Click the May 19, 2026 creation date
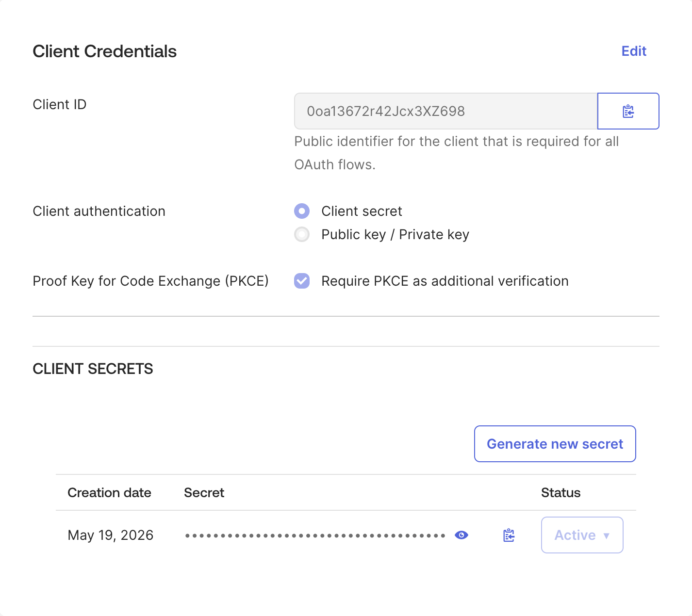 [x=111, y=535]
